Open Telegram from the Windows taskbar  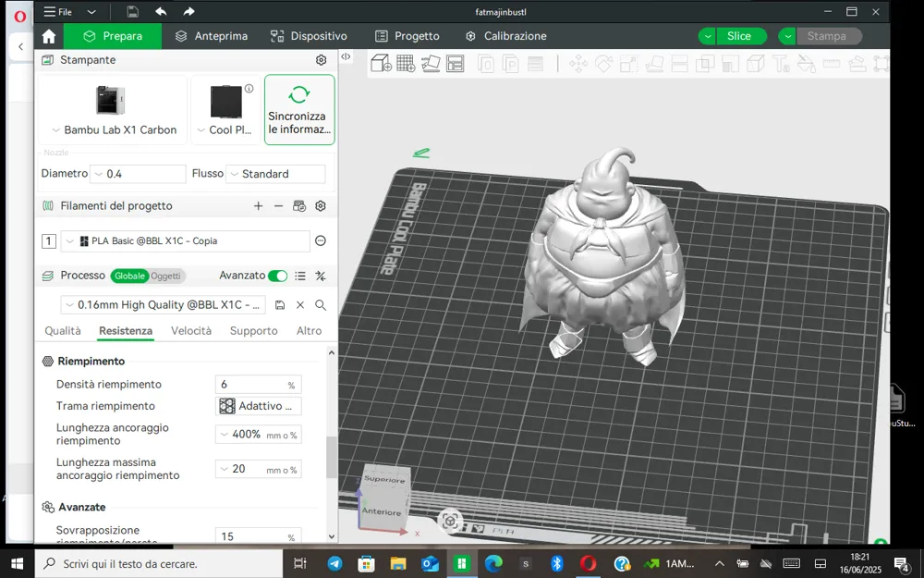click(x=334, y=564)
